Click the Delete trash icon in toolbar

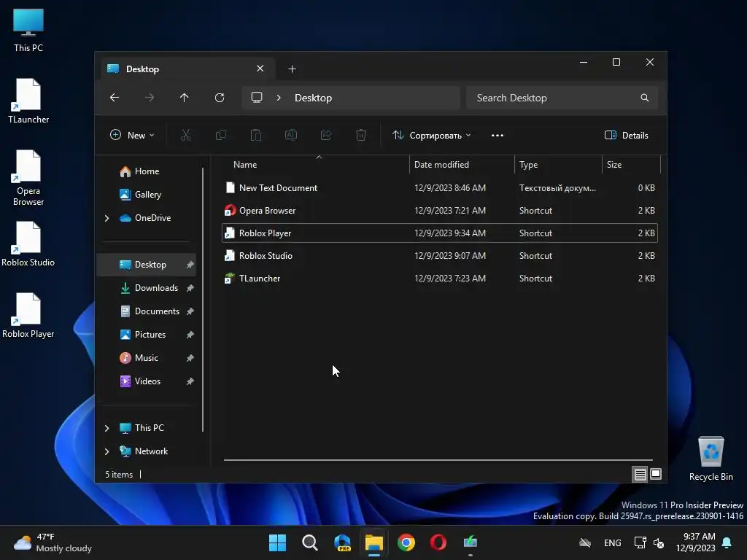361,135
